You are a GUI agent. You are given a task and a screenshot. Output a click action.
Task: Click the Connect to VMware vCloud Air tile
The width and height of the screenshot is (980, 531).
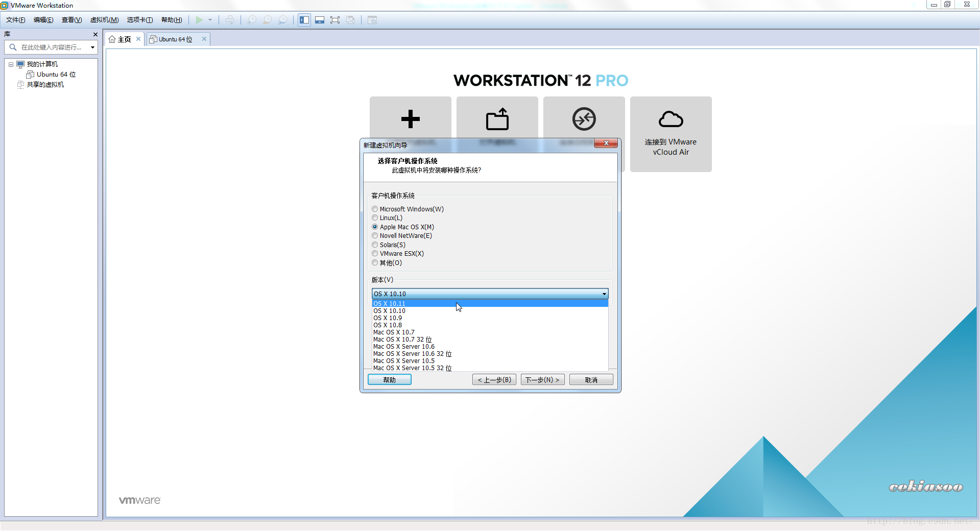(x=671, y=134)
